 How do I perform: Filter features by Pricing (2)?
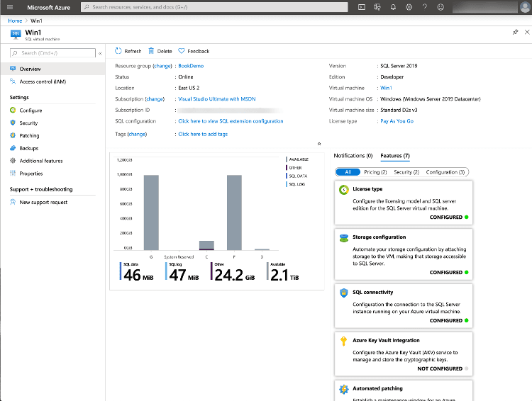[375, 172]
